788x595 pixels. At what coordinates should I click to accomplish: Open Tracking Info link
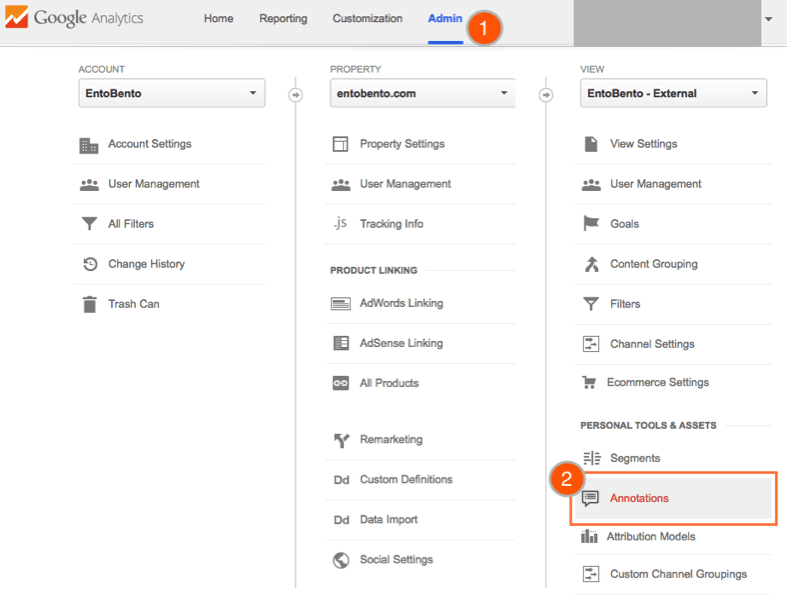(391, 224)
